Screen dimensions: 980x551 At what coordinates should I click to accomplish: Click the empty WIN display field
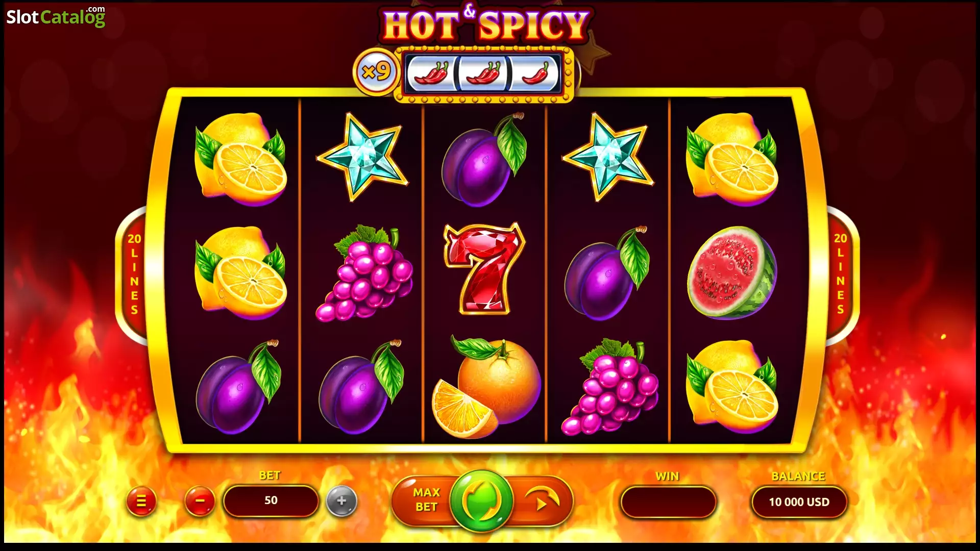pyautogui.click(x=668, y=502)
